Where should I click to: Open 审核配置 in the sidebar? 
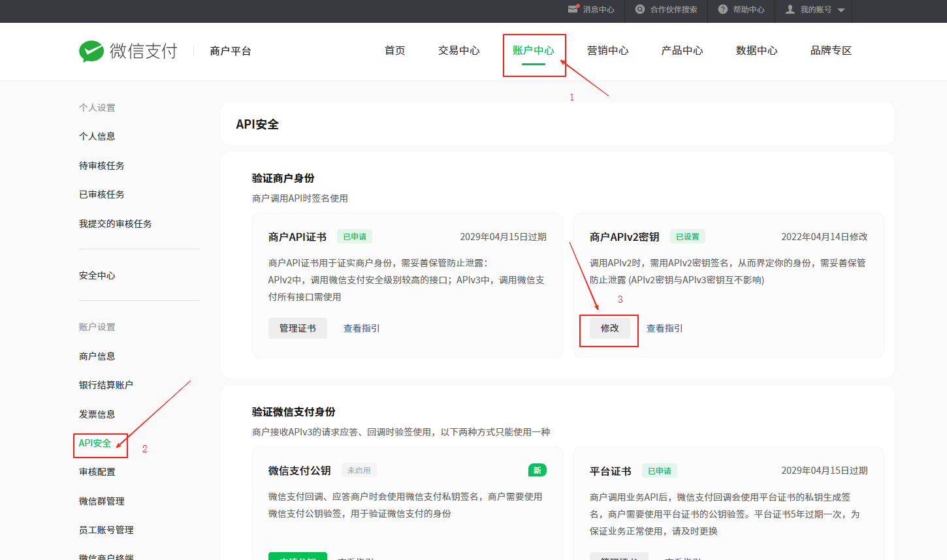97,472
